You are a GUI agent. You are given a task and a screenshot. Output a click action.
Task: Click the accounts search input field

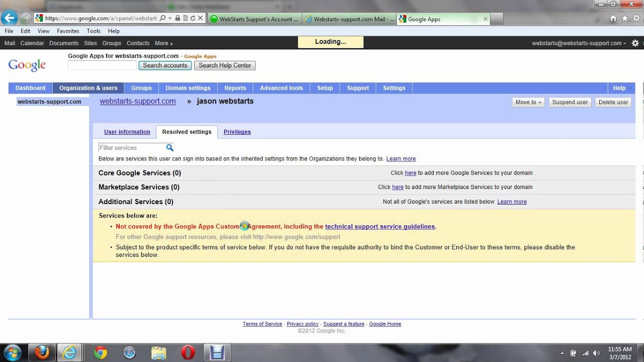point(102,65)
